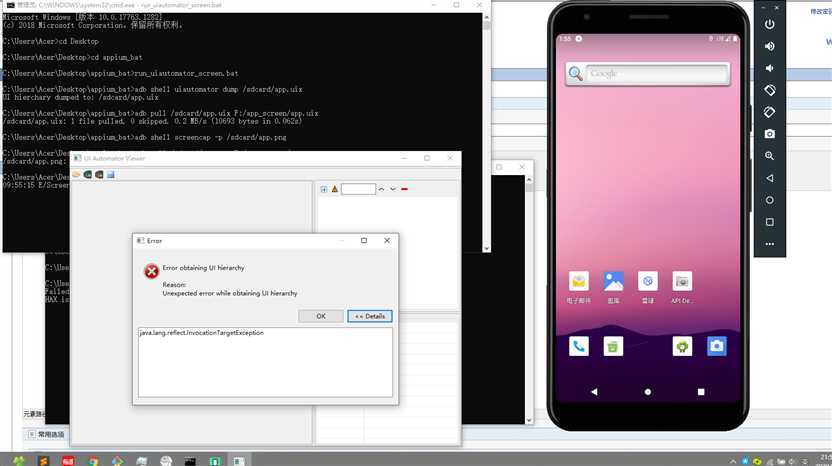Click the save icon in UI Automator Viewer
The width and height of the screenshot is (832, 466).
coord(110,175)
